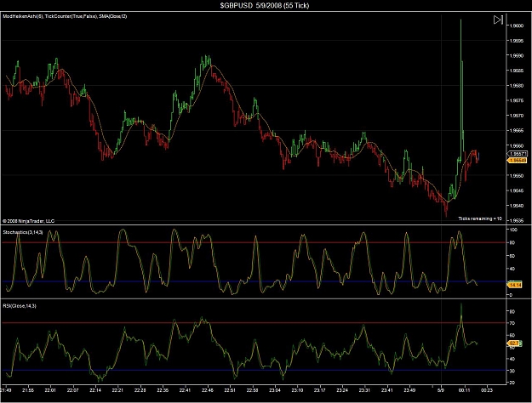Click the 1.9590 price axis label
532x403 pixels.
(516, 55)
